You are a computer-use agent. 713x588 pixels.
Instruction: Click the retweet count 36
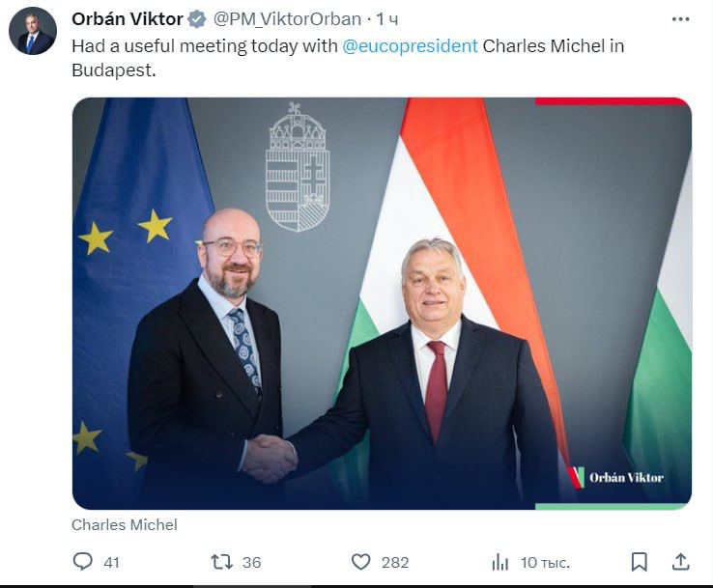tap(251, 562)
